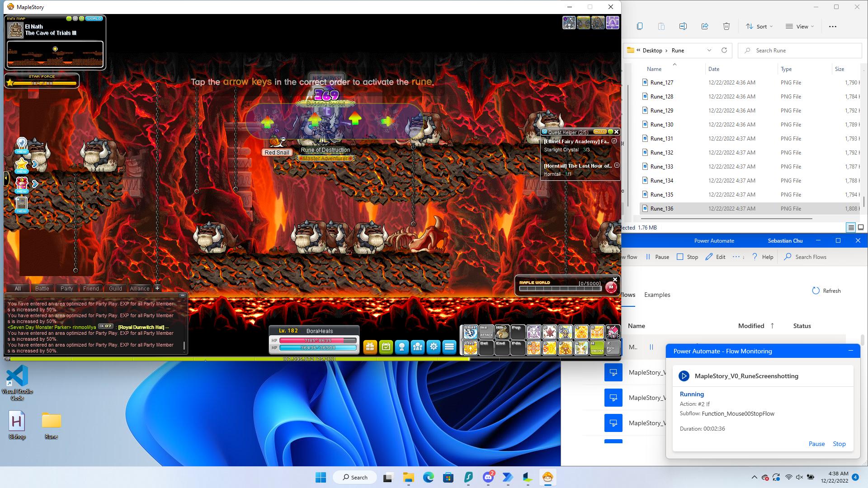868x488 pixels.
Task: Click the yellow star event notifier icon
Action: (x=22, y=164)
